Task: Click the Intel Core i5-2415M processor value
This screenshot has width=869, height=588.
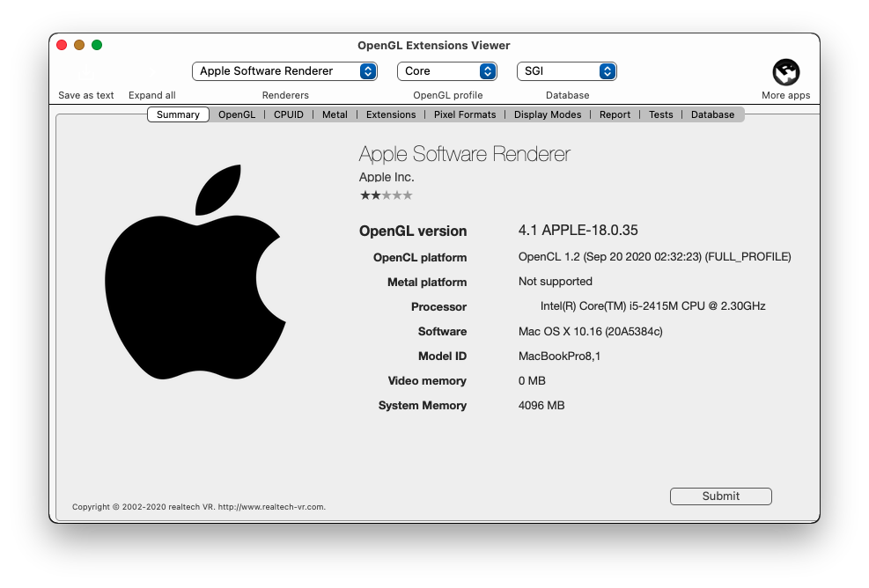Action: pos(653,306)
